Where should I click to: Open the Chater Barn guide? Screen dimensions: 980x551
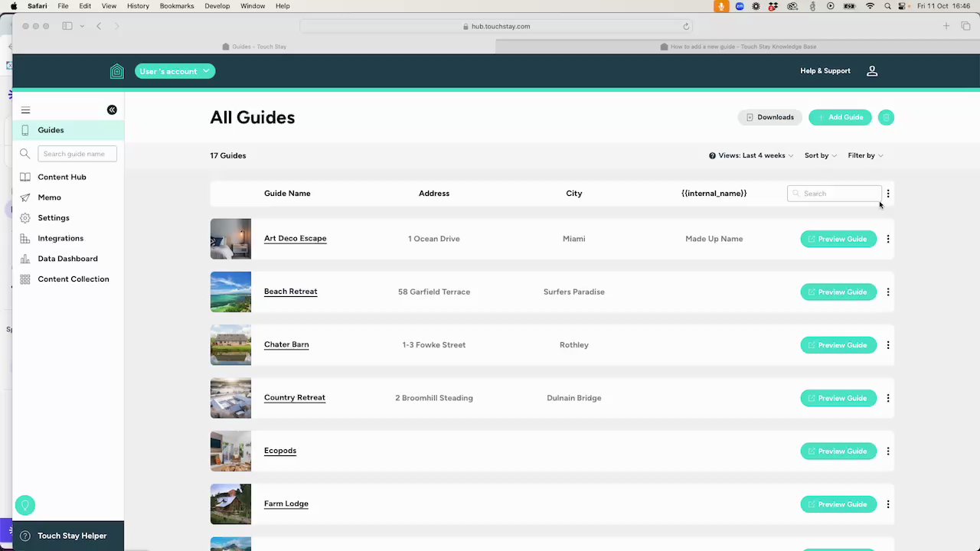(286, 344)
